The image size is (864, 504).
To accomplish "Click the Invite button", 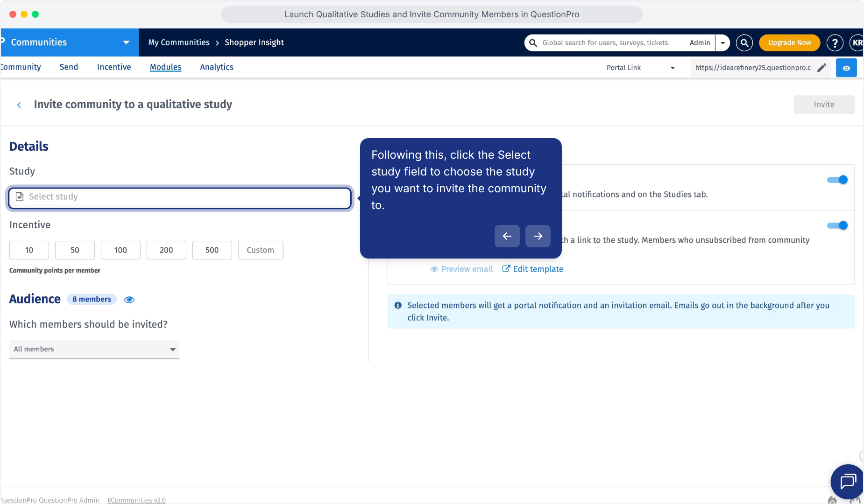I will [824, 105].
